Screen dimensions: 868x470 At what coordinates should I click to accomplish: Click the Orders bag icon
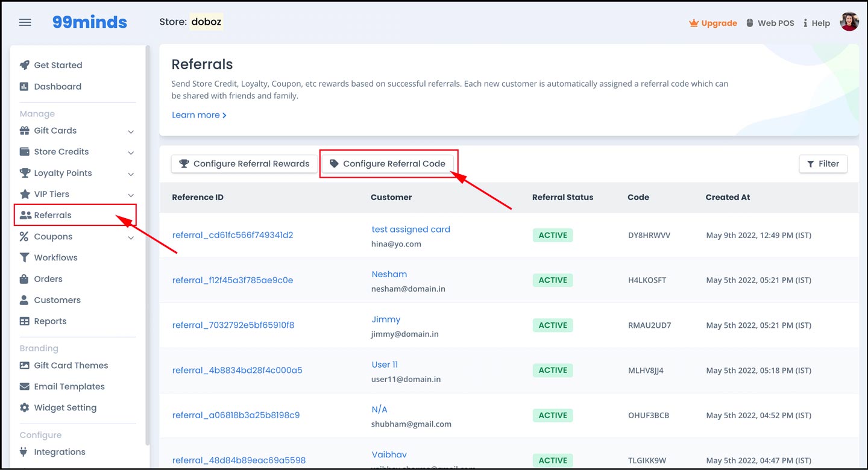(x=24, y=279)
